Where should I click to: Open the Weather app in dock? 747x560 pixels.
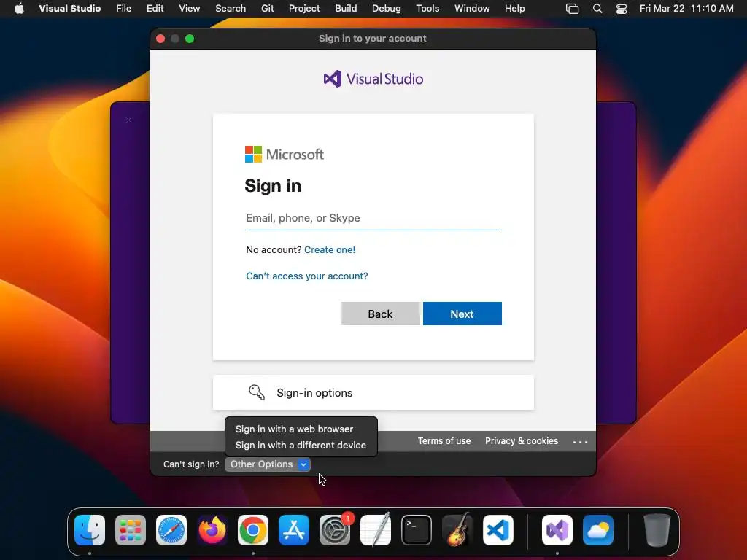click(x=598, y=530)
